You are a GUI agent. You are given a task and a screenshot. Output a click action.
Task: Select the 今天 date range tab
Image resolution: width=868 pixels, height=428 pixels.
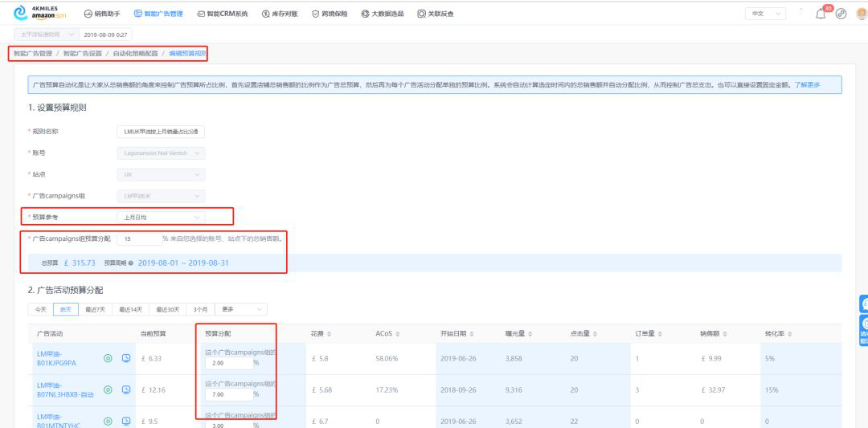(40, 310)
